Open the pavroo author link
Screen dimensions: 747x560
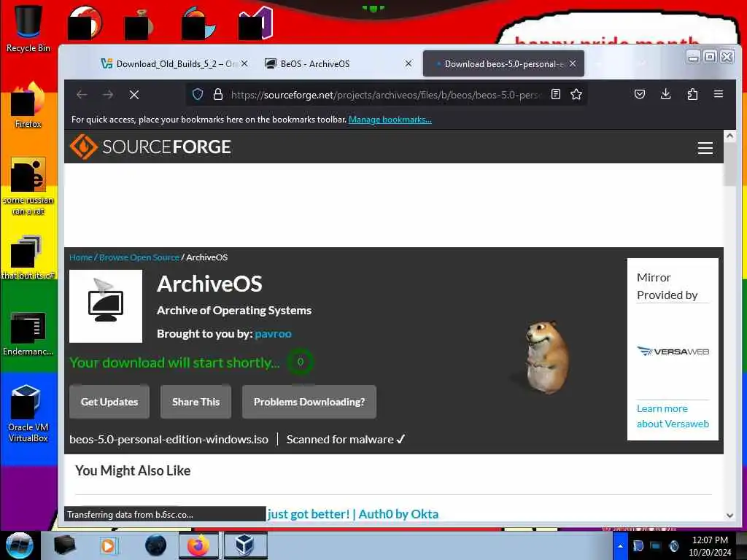pyautogui.click(x=273, y=334)
